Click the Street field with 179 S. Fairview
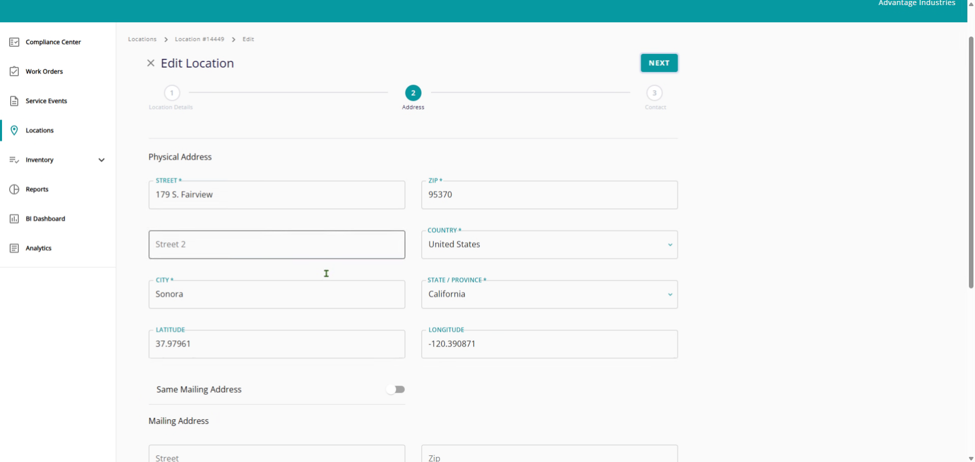The width and height of the screenshot is (975, 462). click(x=277, y=195)
